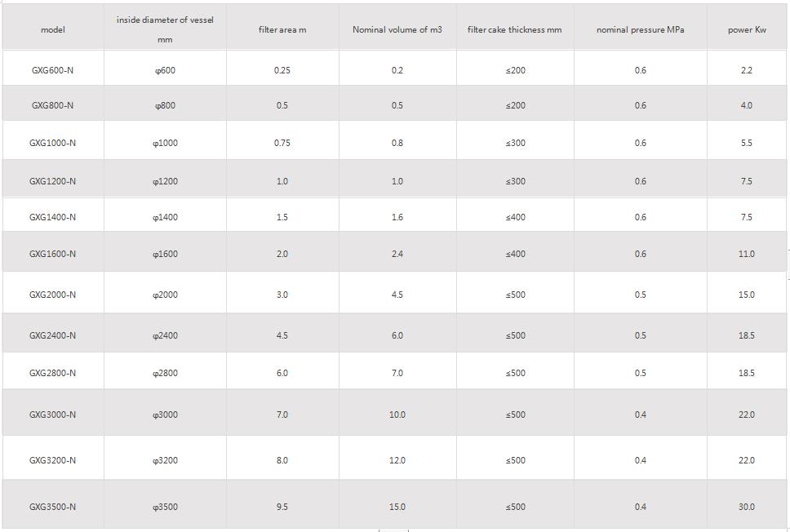790x532 pixels.
Task: Click the 'filter cake thickness mm' header
Action: (x=514, y=29)
